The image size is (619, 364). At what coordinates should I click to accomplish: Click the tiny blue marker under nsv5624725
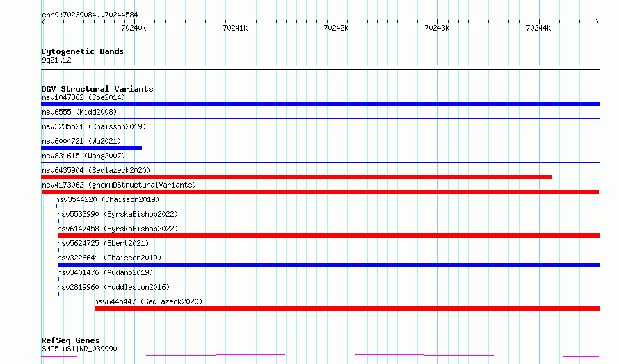coord(58,250)
